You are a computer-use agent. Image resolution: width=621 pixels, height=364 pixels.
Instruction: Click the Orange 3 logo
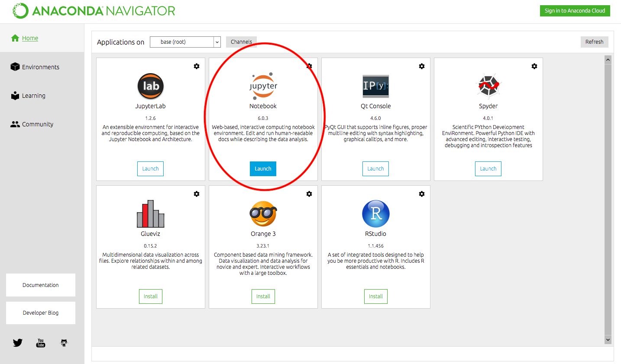(263, 214)
